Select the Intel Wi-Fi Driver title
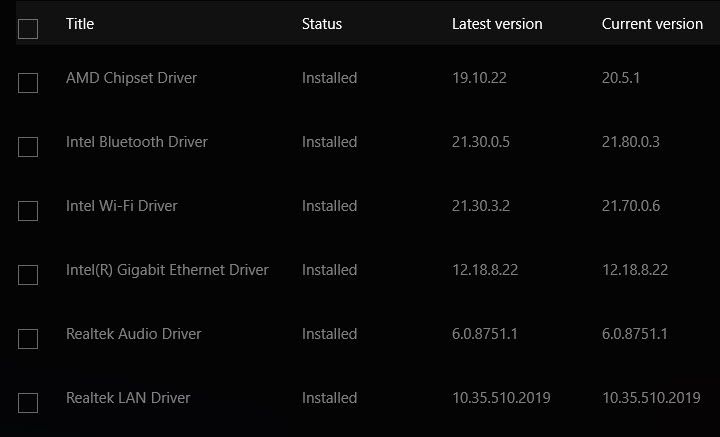The image size is (720, 437). coord(122,206)
